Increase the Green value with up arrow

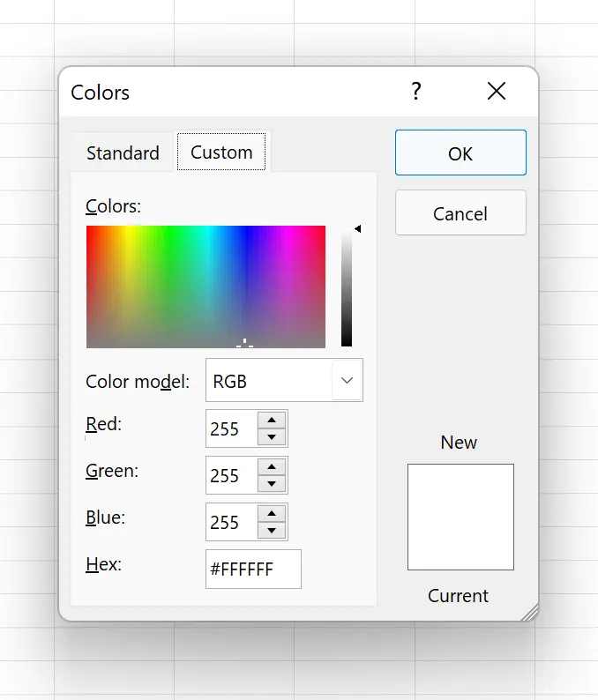coord(272,467)
